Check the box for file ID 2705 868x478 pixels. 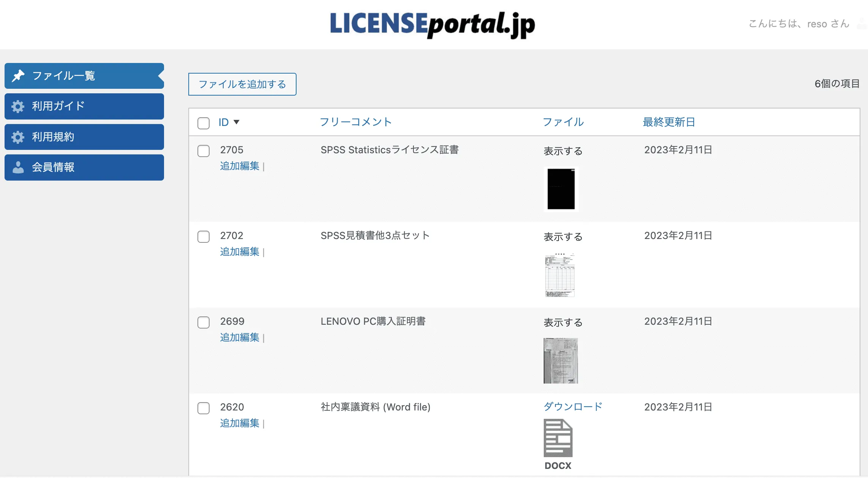[204, 151]
